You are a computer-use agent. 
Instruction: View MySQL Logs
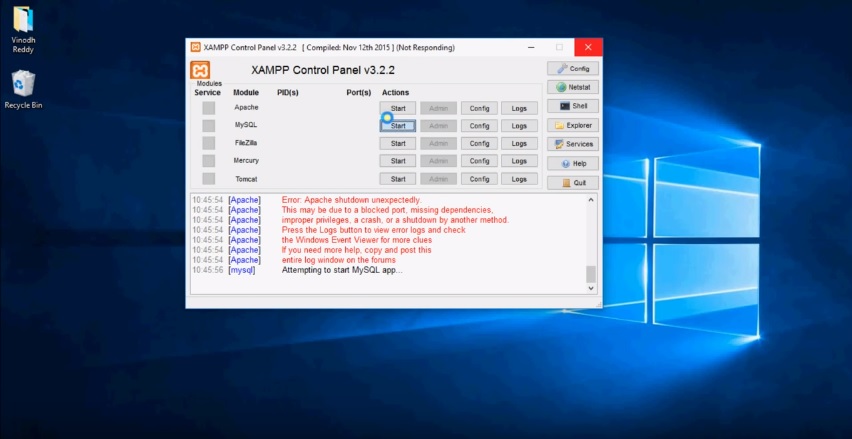(519, 126)
